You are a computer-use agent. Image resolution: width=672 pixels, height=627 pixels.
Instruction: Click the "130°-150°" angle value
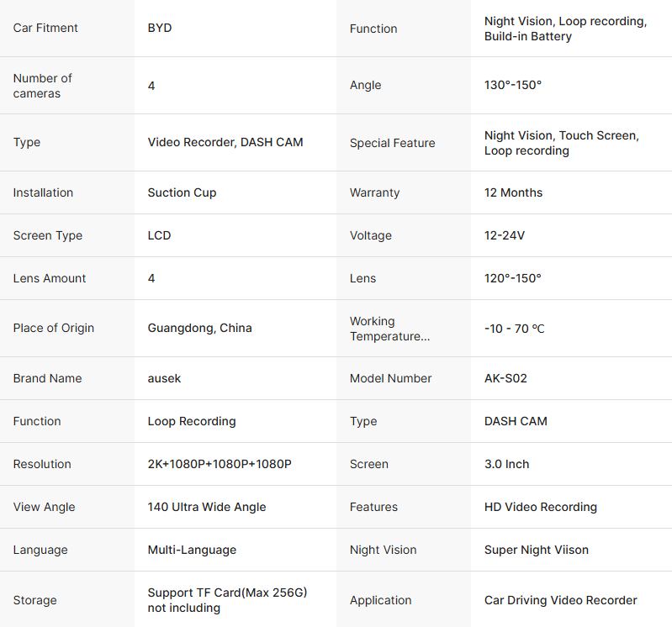point(513,85)
